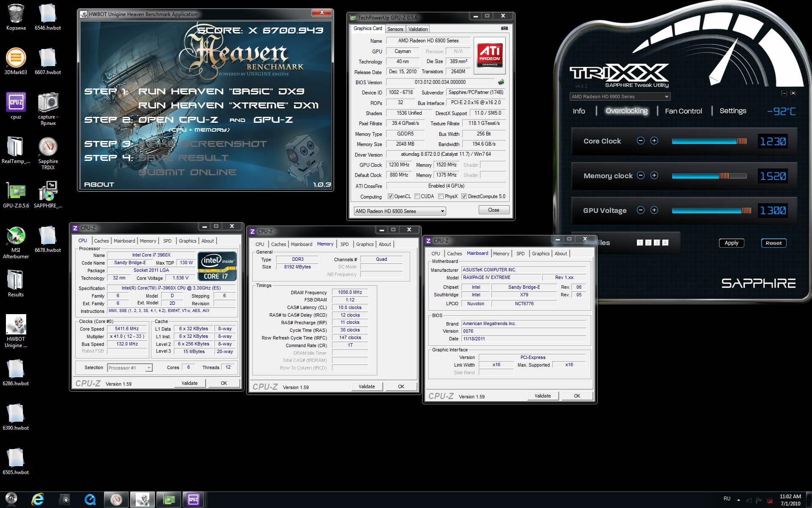This screenshot has width=812, height=508.
Task: Open the GPU-Z Validation tab
Action: pyautogui.click(x=418, y=29)
